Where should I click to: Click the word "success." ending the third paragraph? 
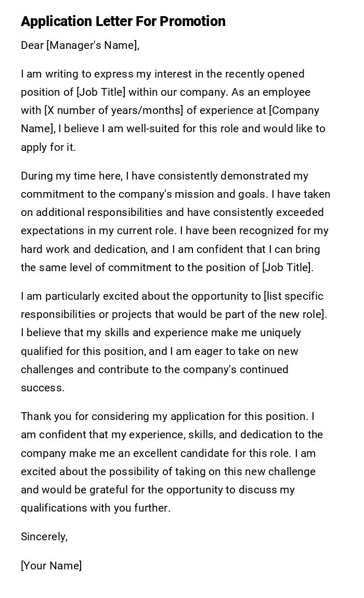point(43,388)
